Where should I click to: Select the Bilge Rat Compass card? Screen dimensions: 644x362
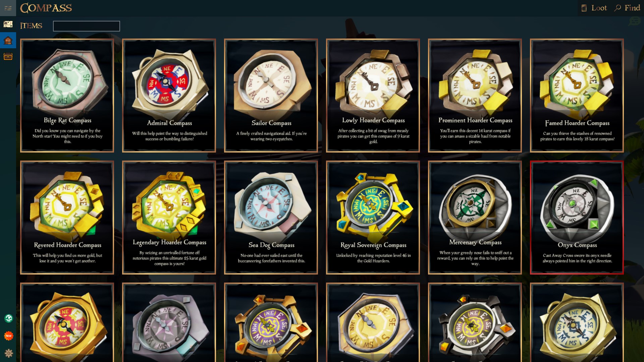pos(67,96)
